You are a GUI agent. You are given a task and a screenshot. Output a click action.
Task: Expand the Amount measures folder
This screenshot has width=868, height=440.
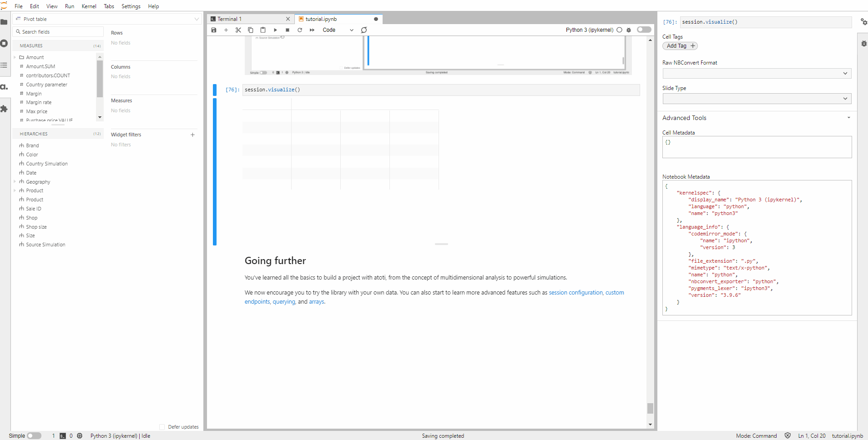[15, 57]
